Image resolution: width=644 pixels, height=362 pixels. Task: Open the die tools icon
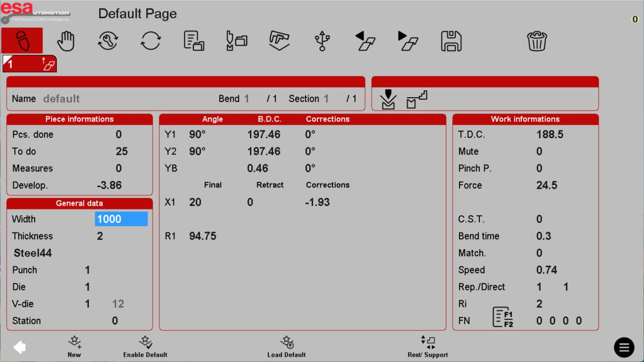click(279, 41)
